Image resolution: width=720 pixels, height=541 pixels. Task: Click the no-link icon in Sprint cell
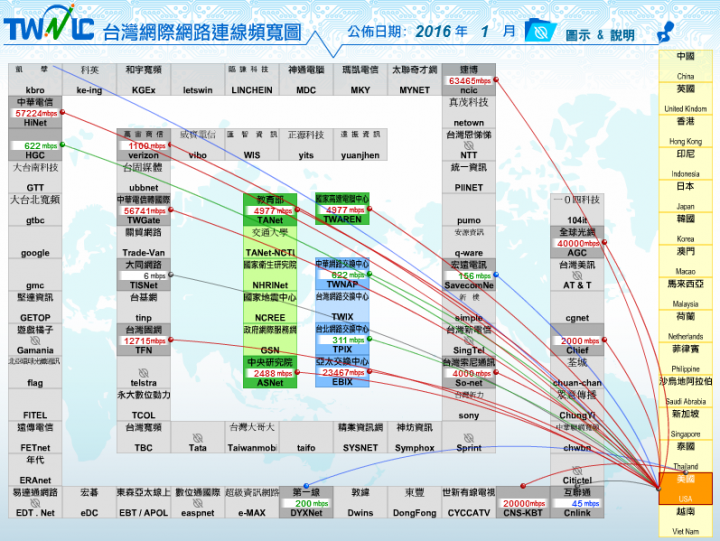coord(468,438)
